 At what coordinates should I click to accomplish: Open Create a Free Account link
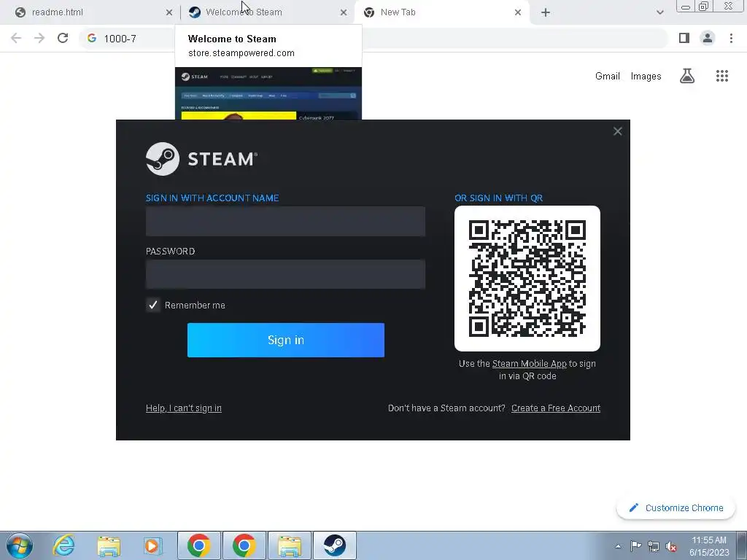(x=555, y=408)
